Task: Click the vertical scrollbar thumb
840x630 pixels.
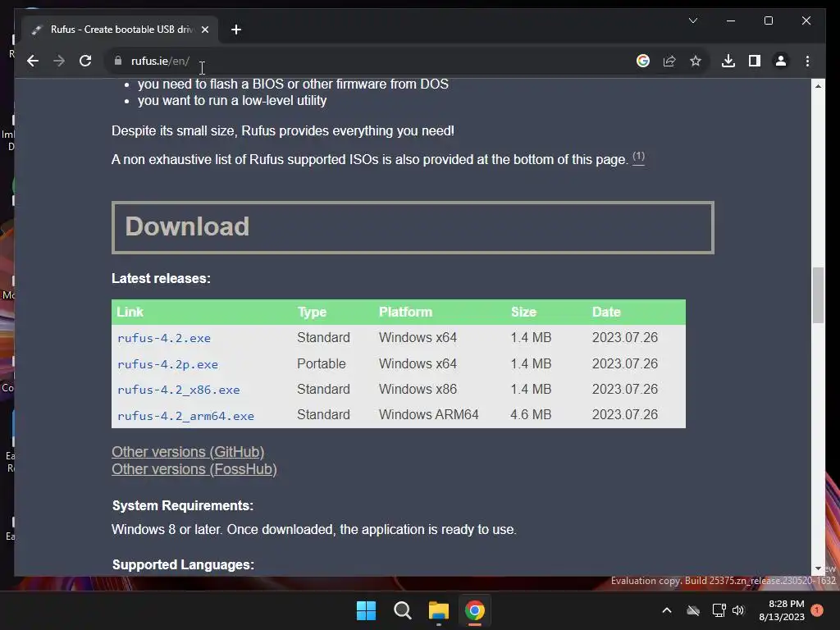Action: [x=818, y=294]
